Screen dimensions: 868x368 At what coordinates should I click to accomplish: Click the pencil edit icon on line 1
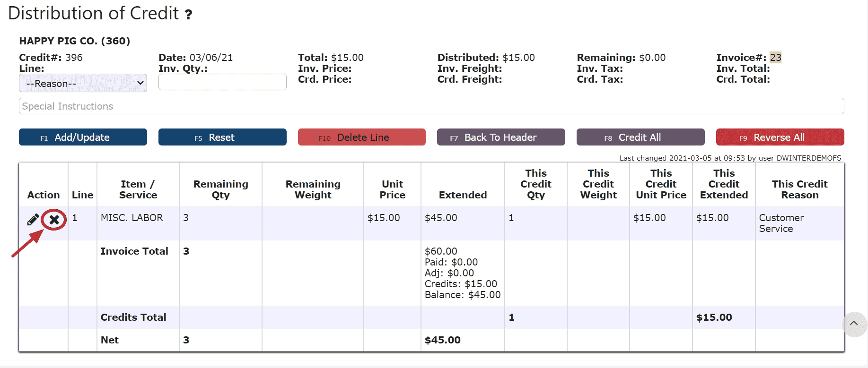coord(33,220)
